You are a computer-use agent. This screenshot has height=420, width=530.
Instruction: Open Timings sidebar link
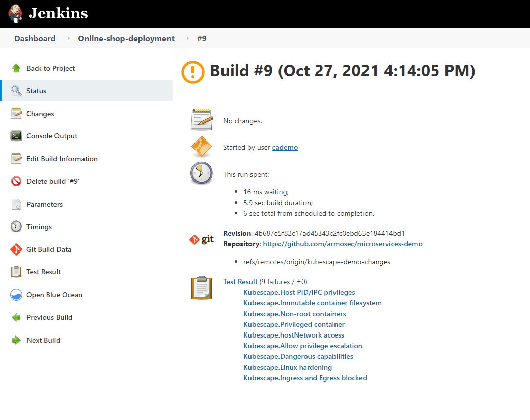[x=39, y=227]
